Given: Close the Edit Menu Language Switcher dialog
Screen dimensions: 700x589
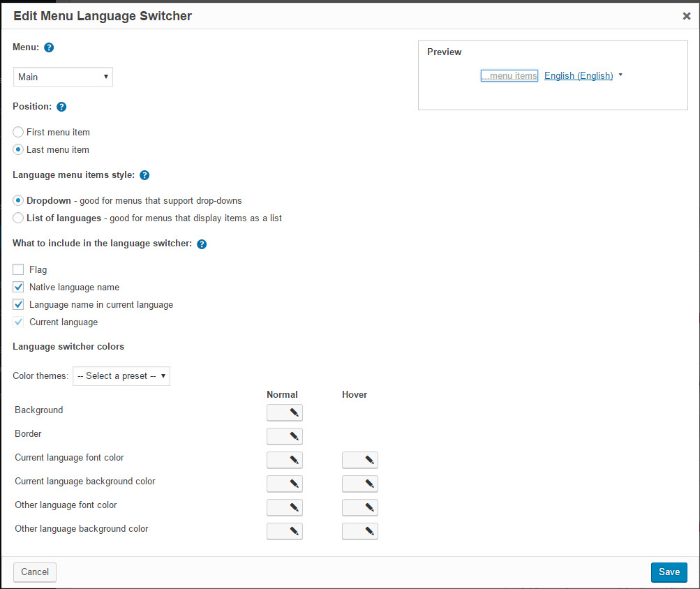Looking at the screenshot, I should click(x=687, y=16).
